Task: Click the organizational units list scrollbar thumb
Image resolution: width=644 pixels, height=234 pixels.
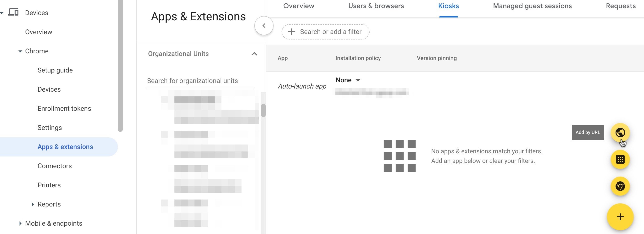Action: (x=263, y=110)
